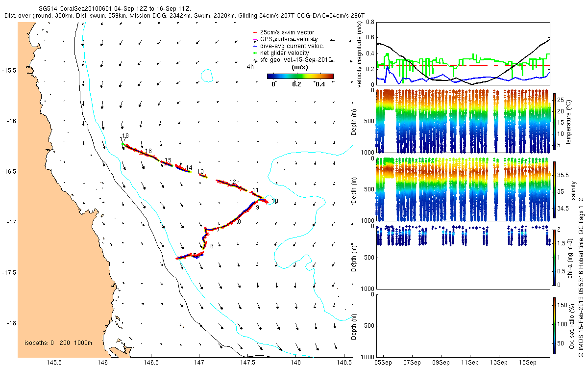Click the 'isobaths: 0 200 1000m' label
The width and height of the screenshot is (588, 368).
[58, 342]
